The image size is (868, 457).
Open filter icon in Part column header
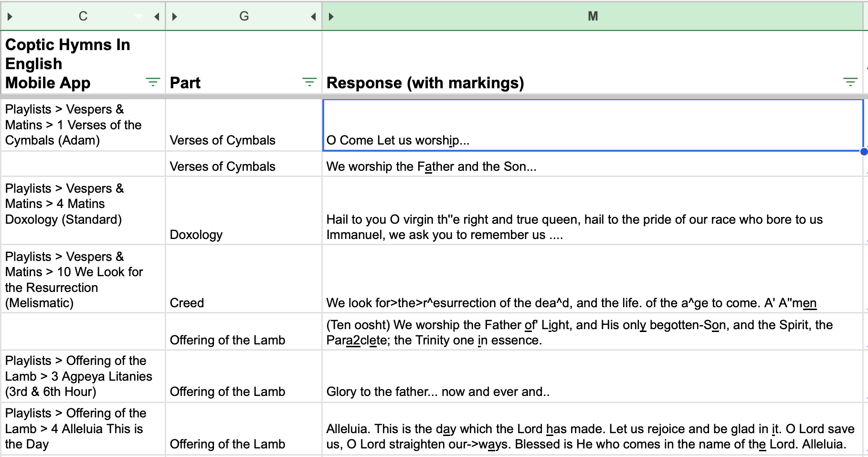(309, 83)
